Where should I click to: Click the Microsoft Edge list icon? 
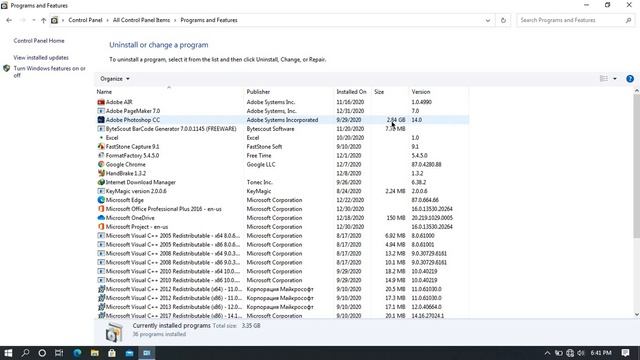101,200
